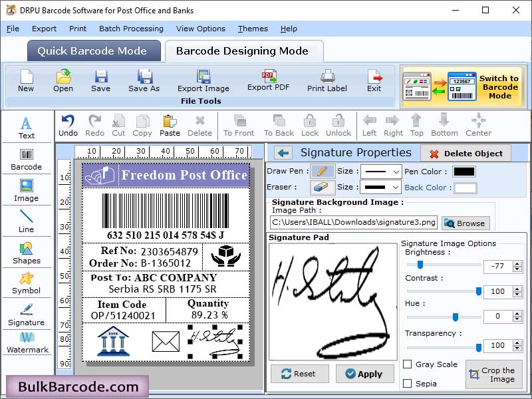Align the object to Top
532x399 pixels.
pyautogui.click(x=417, y=126)
